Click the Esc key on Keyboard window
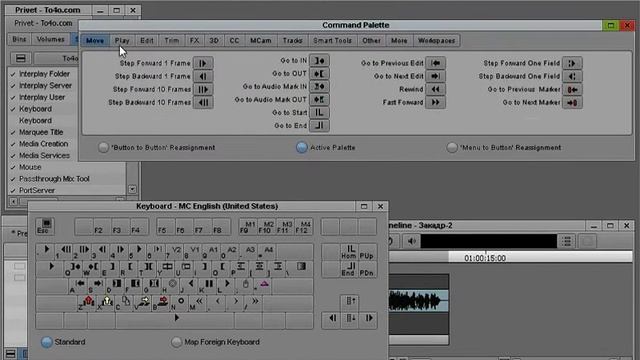 pyautogui.click(x=44, y=226)
